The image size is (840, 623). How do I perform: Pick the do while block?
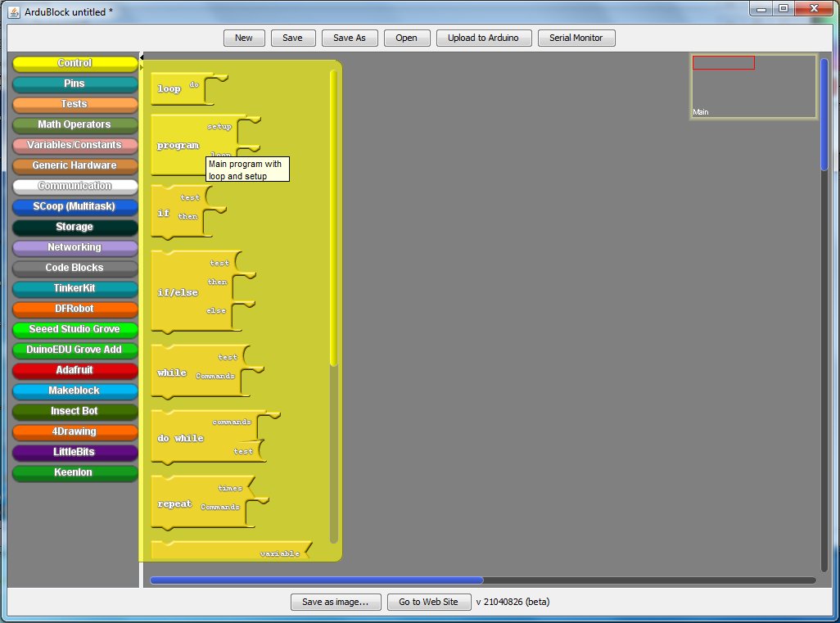(x=180, y=438)
